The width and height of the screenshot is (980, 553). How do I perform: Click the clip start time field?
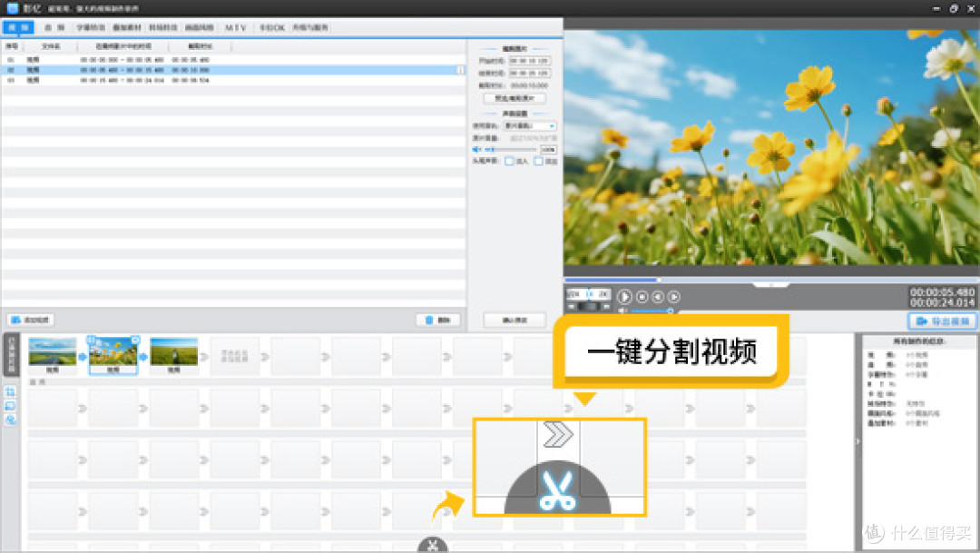pyautogui.click(x=529, y=61)
